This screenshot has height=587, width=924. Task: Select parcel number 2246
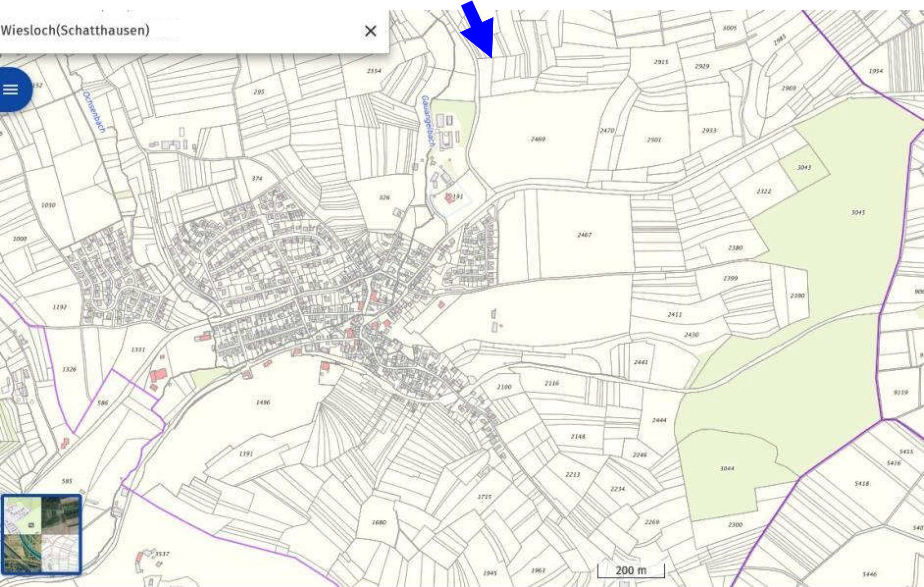coord(639,454)
